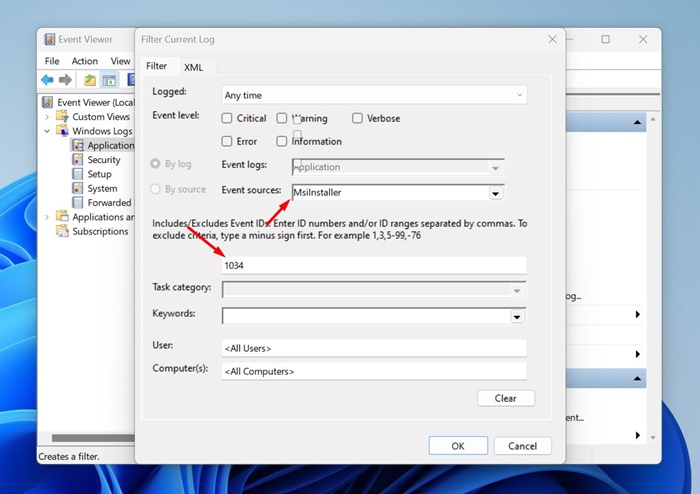
Task: Click the Cancel button
Action: [x=522, y=446]
